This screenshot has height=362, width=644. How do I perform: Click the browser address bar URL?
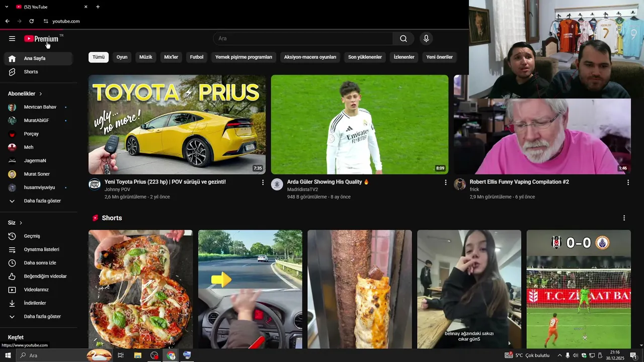click(66, 21)
